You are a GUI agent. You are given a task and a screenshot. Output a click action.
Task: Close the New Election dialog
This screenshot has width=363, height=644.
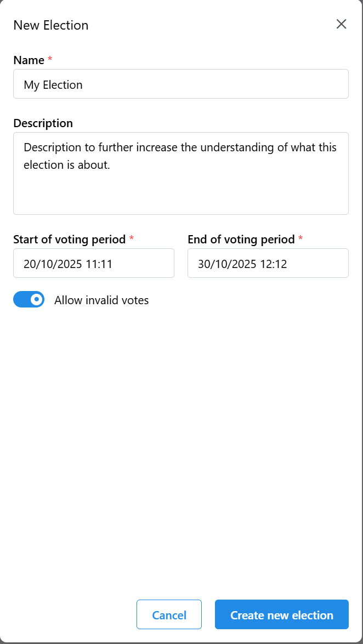[342, 24]
